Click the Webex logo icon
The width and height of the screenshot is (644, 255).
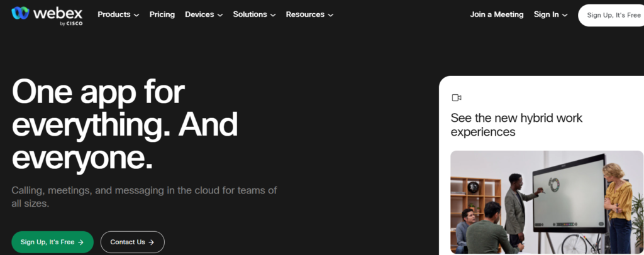click(21, 13)
